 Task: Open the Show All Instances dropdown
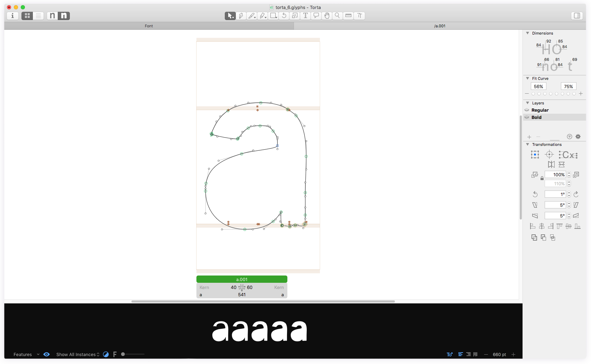tap(78, 354)
